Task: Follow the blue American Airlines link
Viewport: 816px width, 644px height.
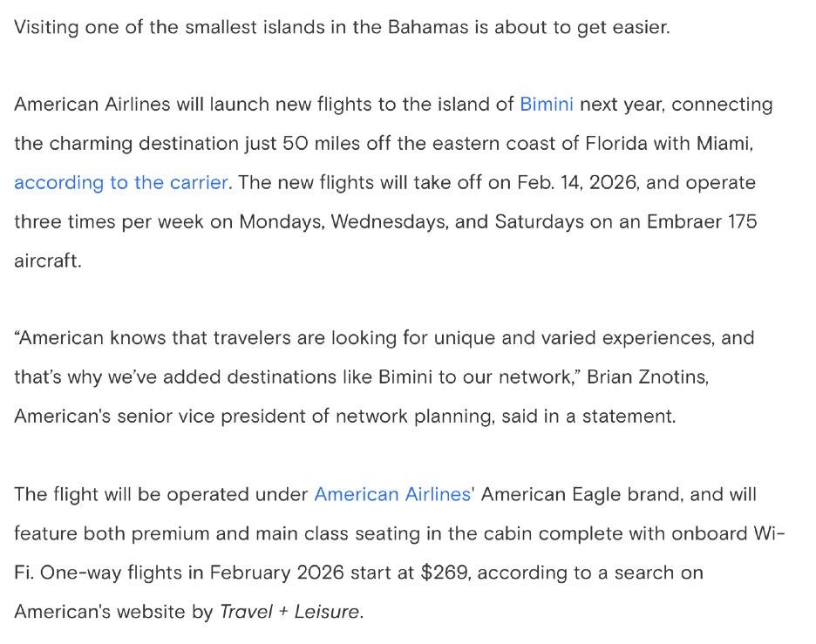Action: coord(391,494)
